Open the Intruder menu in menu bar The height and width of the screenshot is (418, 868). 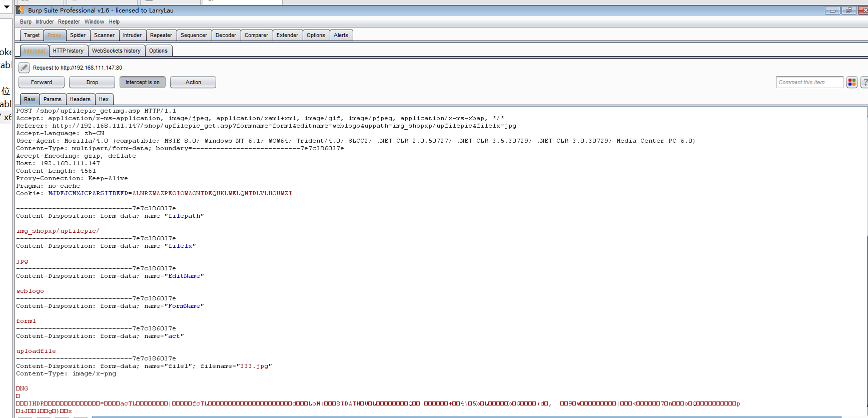(45, 22)
